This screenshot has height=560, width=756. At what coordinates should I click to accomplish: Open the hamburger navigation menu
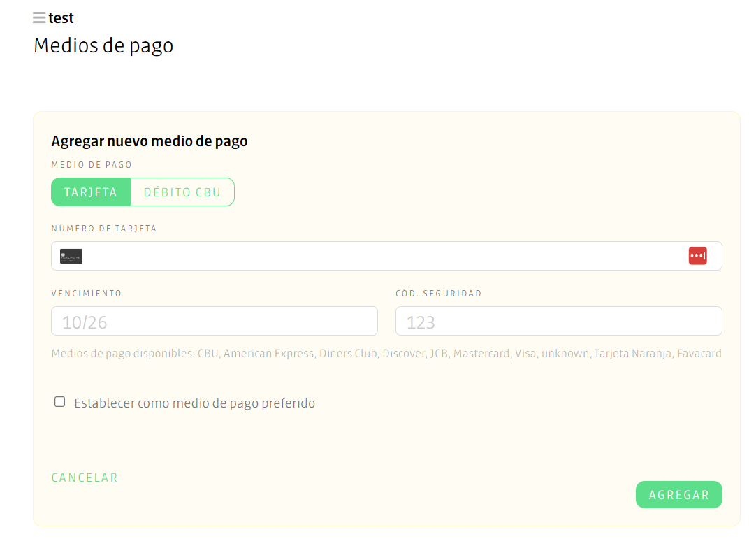[39, 17]
